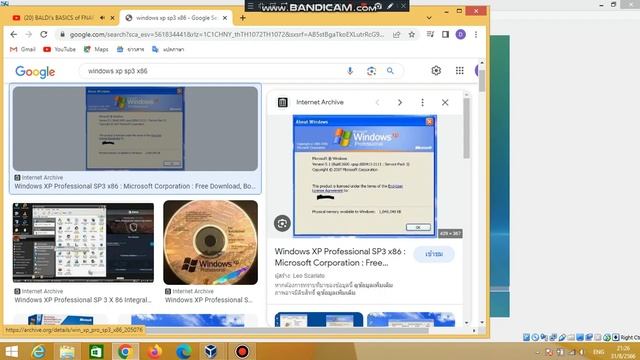Open the Windows Start button
The width and height of the screenshot is (640, 360).
pos(11,351)
